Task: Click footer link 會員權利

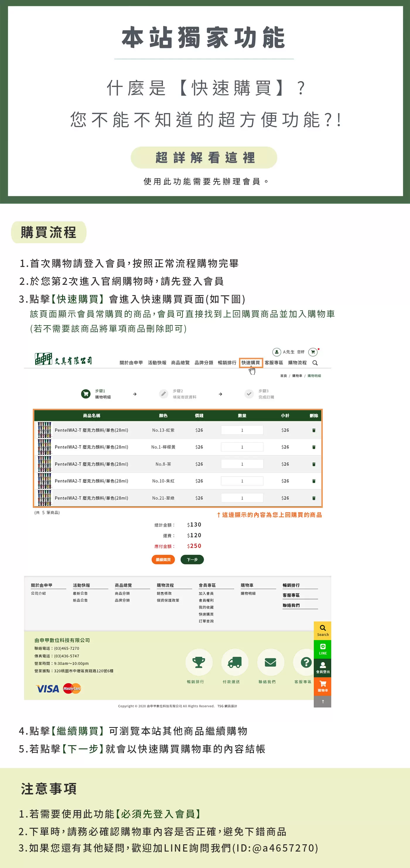Action: click(206, 600)
